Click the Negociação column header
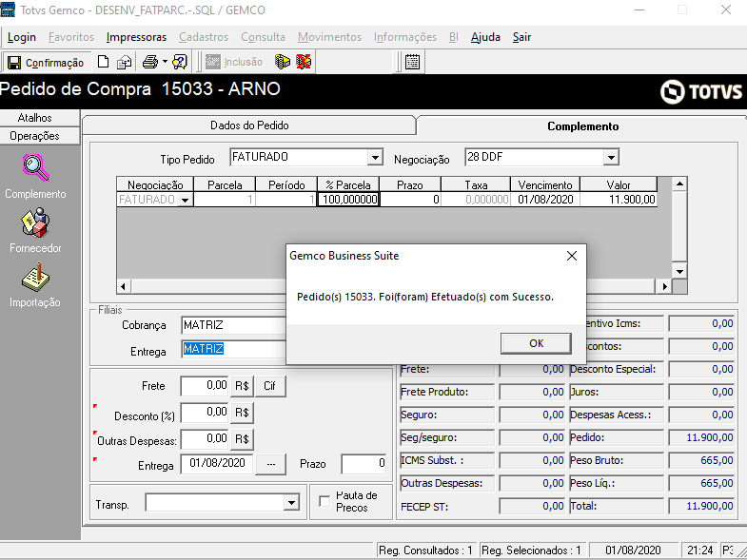747x560 pixels. point(155,184)
